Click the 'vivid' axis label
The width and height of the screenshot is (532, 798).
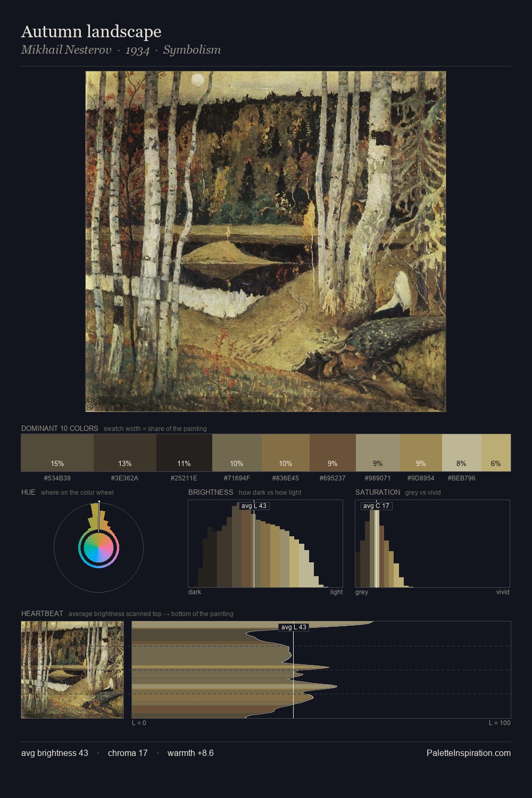503,592
